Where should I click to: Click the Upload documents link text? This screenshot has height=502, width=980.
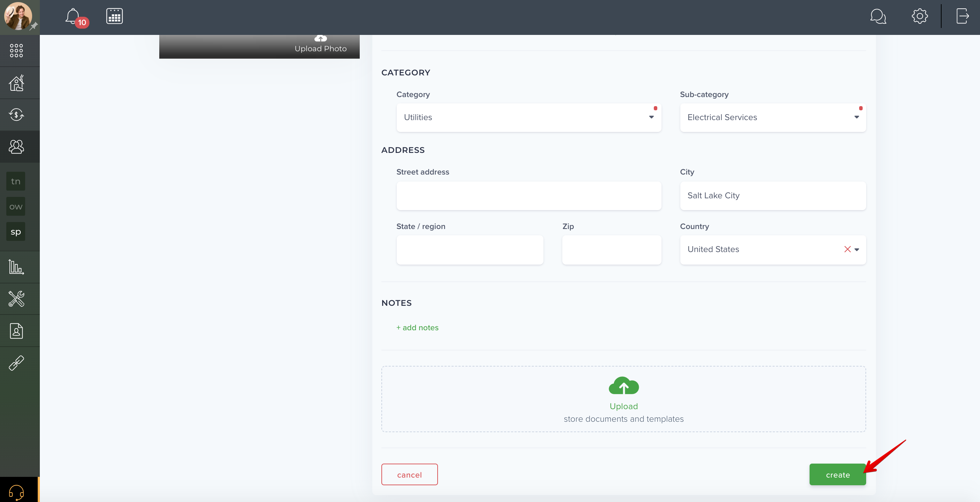point(623,407)
